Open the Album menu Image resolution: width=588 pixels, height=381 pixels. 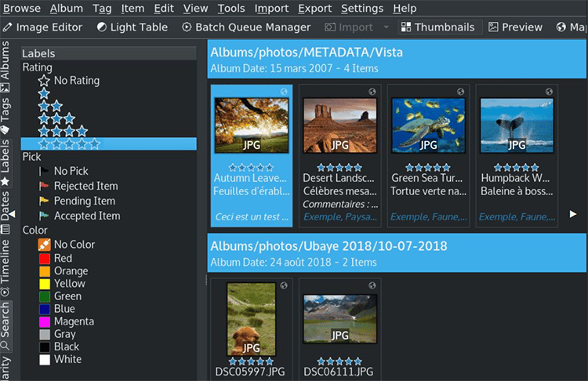(x=67, y=9)
